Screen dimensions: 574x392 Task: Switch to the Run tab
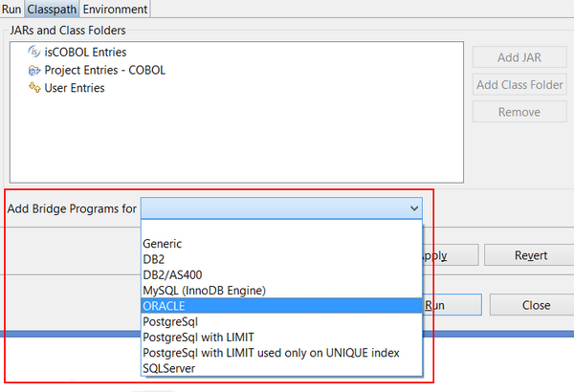[11, 9]
